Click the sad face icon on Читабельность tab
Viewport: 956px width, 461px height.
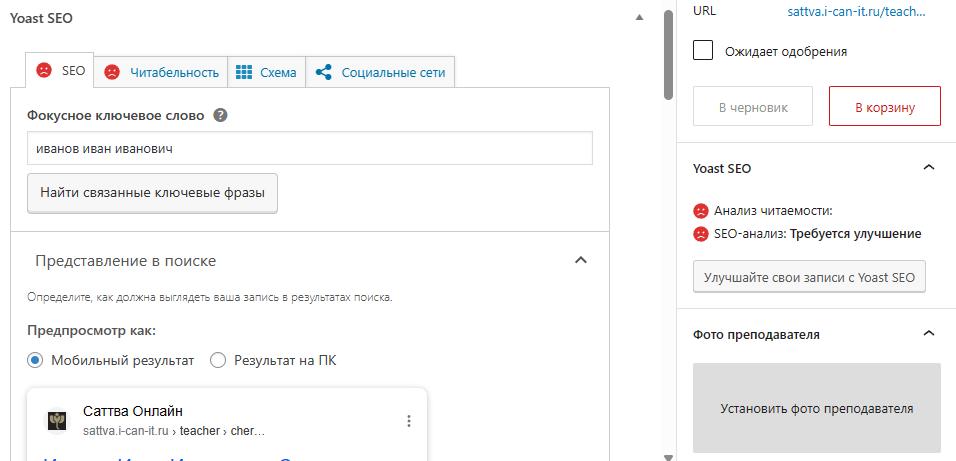(113, 72)
